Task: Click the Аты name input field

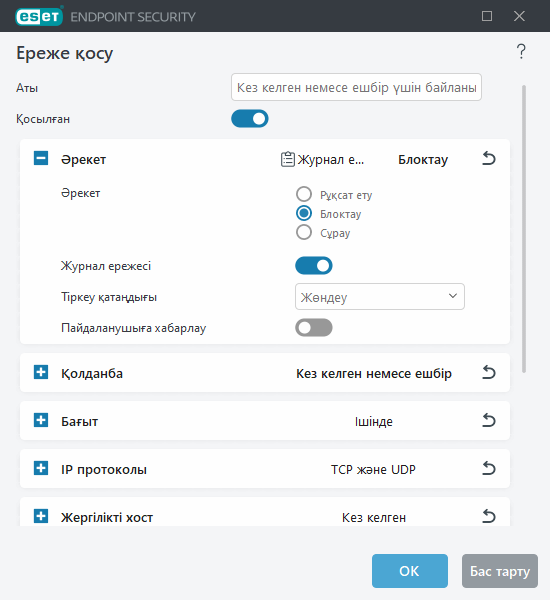Action: [x=356, y=87]
